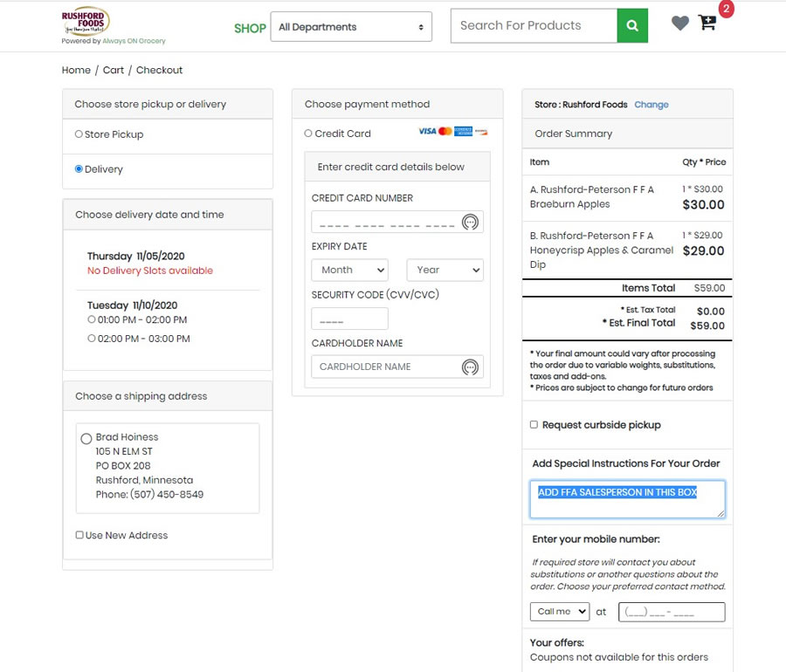Check the Use New Address box
Viewport: 786px width, 672px height.
[x=79, y=535]
